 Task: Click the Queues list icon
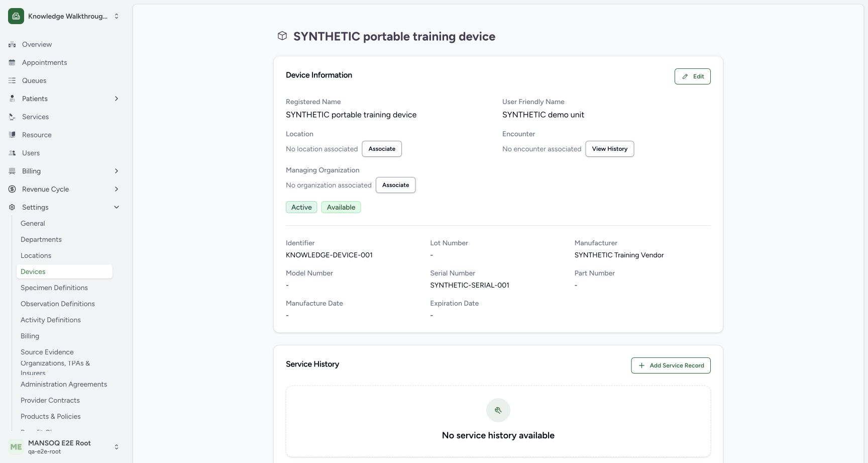12,80
